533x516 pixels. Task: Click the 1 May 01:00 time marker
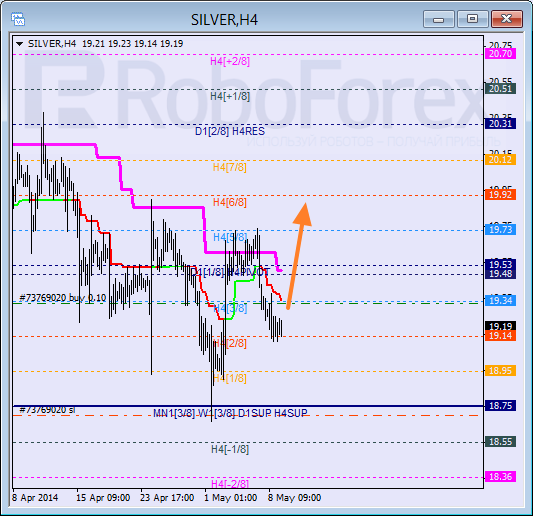coord(230,498)
